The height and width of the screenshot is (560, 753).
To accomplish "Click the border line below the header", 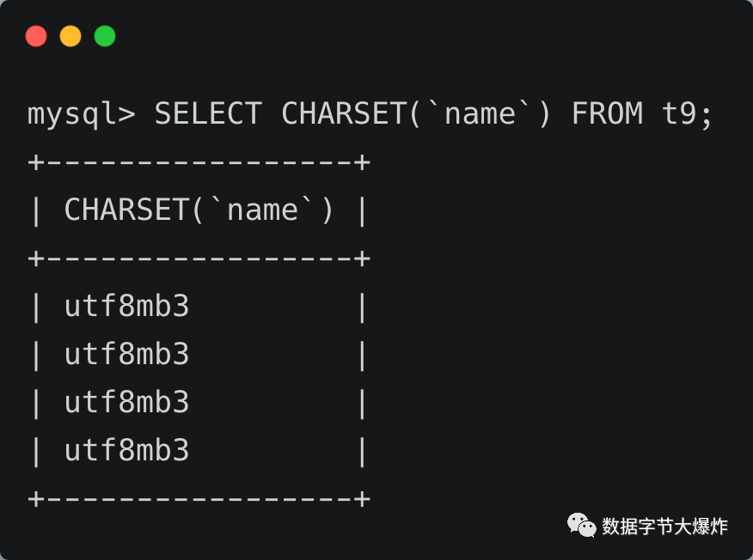I will (x=199, y=259).
